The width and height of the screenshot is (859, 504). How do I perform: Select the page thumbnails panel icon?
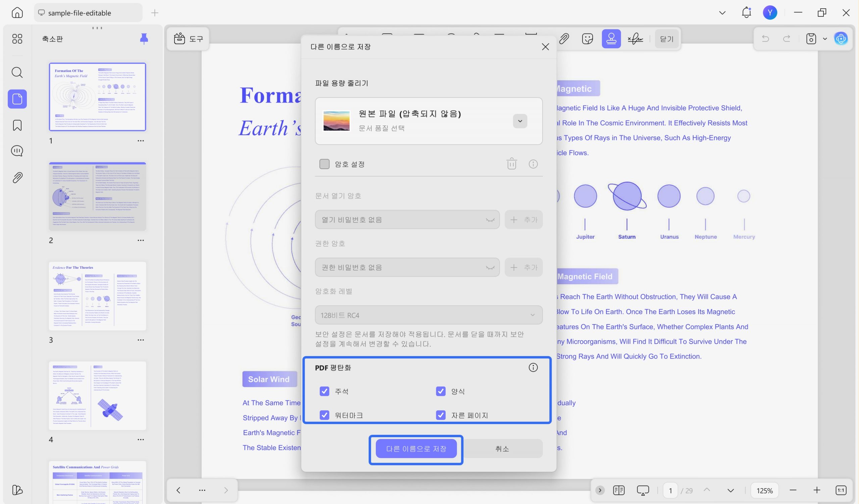point(17,99)
